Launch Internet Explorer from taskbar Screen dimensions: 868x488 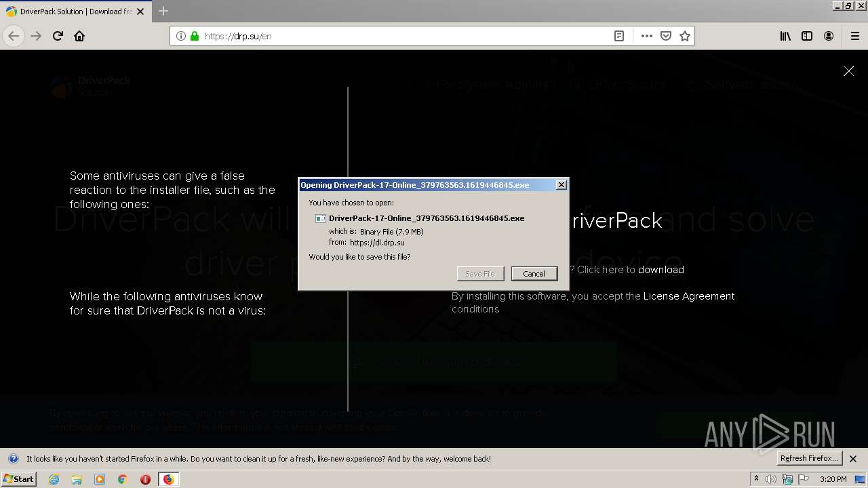54,479
